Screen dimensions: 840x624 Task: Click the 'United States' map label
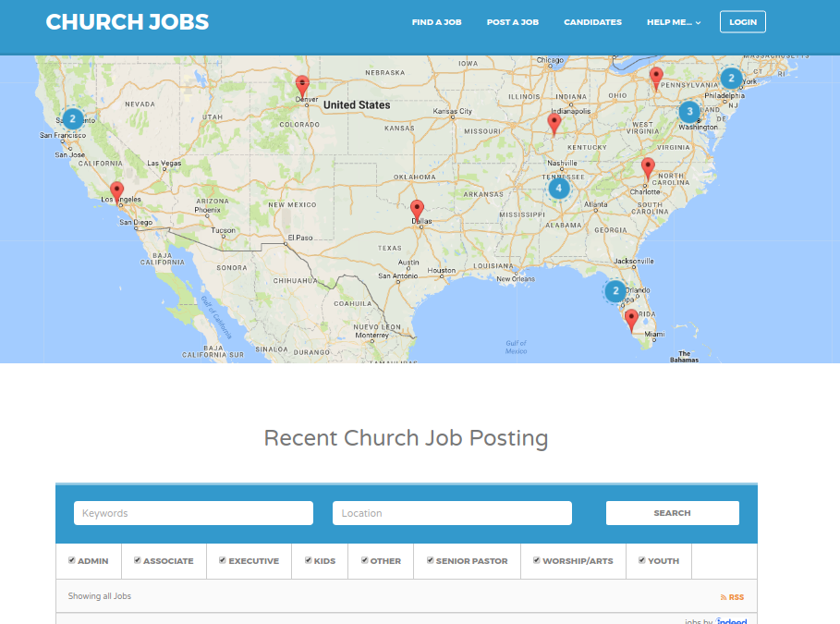357,105
